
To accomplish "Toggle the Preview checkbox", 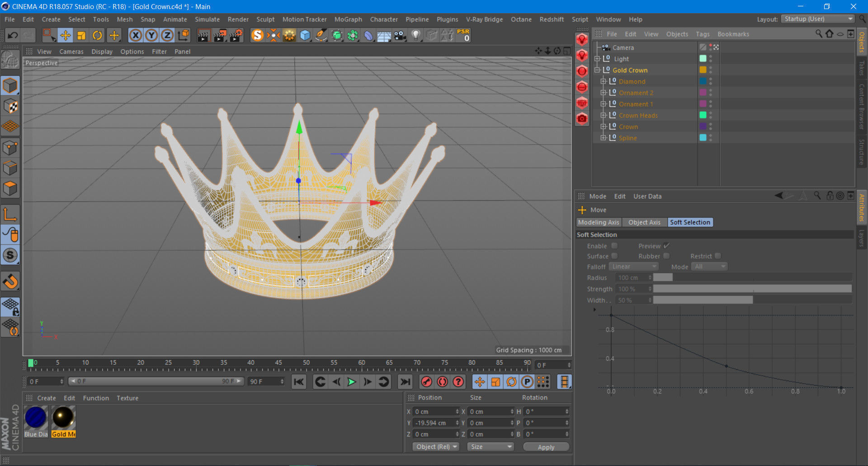I will pos(666,246).
